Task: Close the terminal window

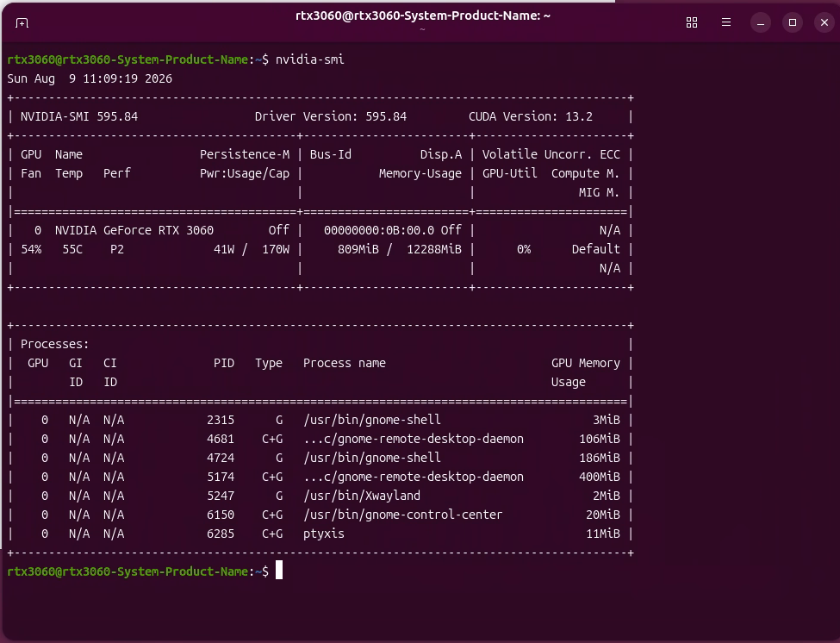Action: coord(824,22)
